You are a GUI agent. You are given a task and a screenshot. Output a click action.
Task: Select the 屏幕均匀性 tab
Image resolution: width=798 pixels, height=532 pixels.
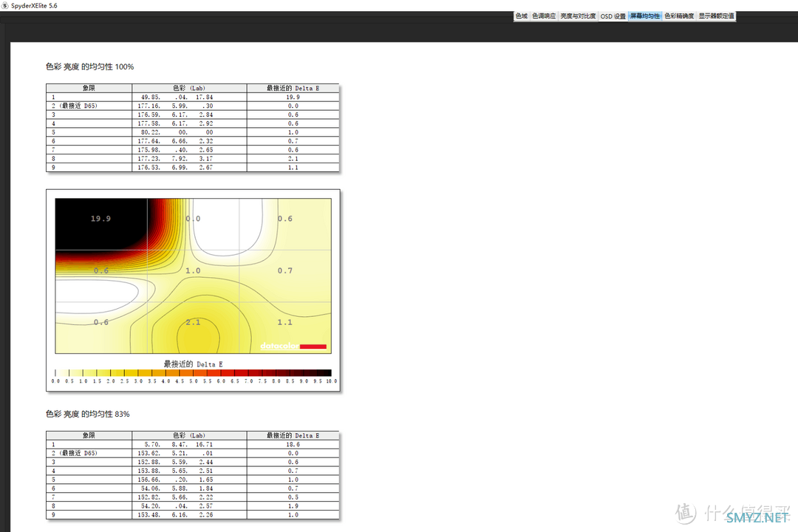[x=645, y=16]
